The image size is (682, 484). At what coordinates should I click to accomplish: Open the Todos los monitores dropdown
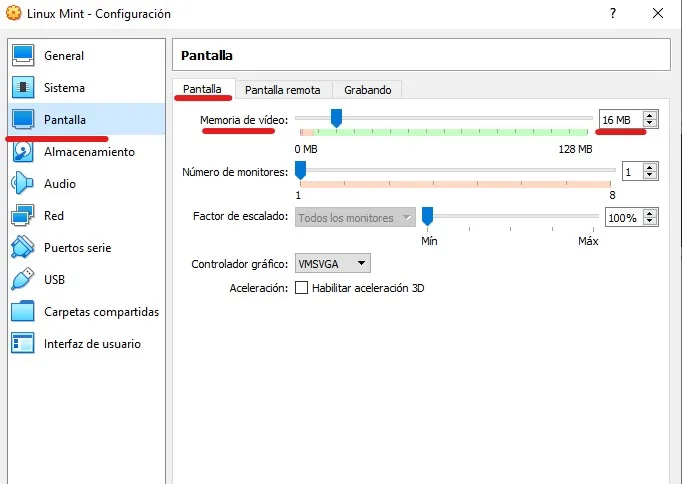[355, 217]
